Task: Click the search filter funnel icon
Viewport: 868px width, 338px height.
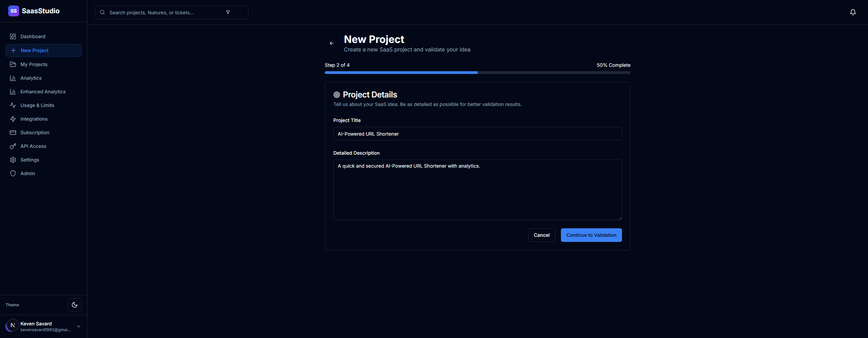Action: [x=228, y=12]
